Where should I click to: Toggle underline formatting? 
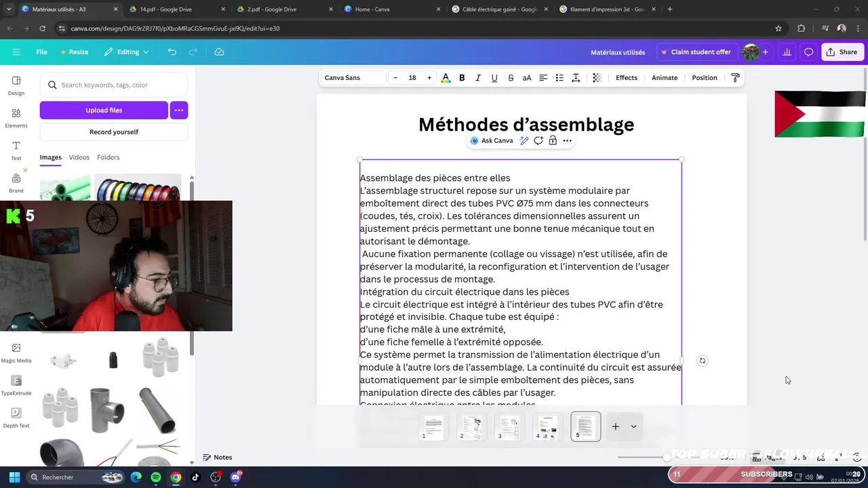pos(494,78)
